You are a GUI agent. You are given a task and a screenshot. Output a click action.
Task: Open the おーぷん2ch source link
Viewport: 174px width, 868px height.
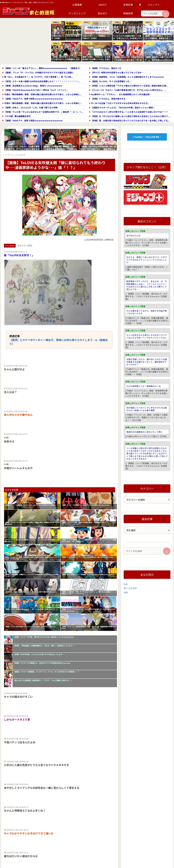point(130,588)
